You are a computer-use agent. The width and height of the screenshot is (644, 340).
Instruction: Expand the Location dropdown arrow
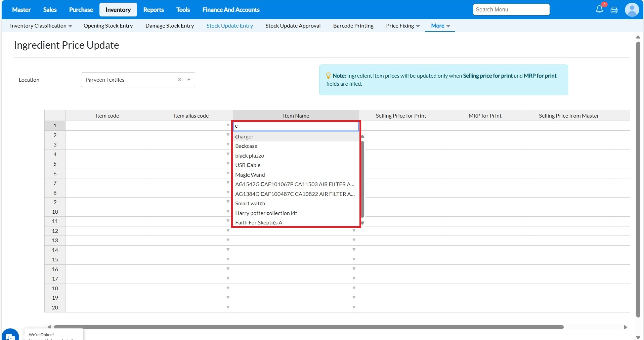tap(189, 80)
